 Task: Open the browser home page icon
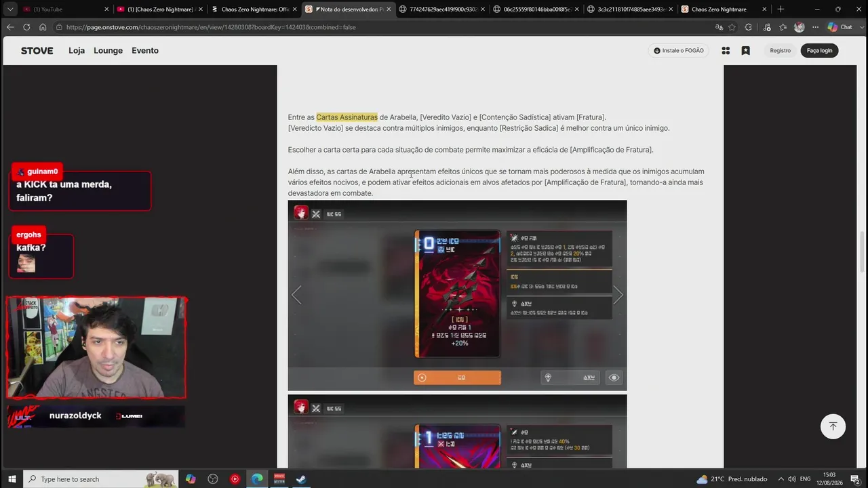(43, 27)
